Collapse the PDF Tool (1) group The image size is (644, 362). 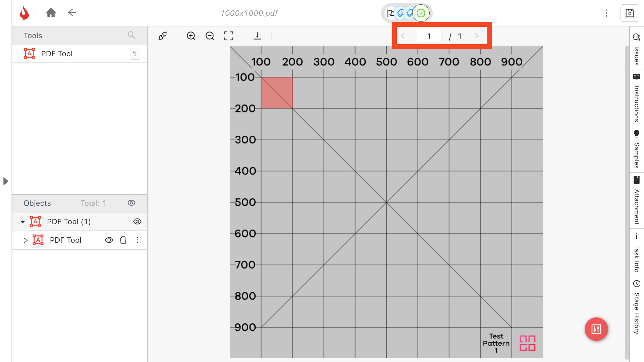coord(23,222)
